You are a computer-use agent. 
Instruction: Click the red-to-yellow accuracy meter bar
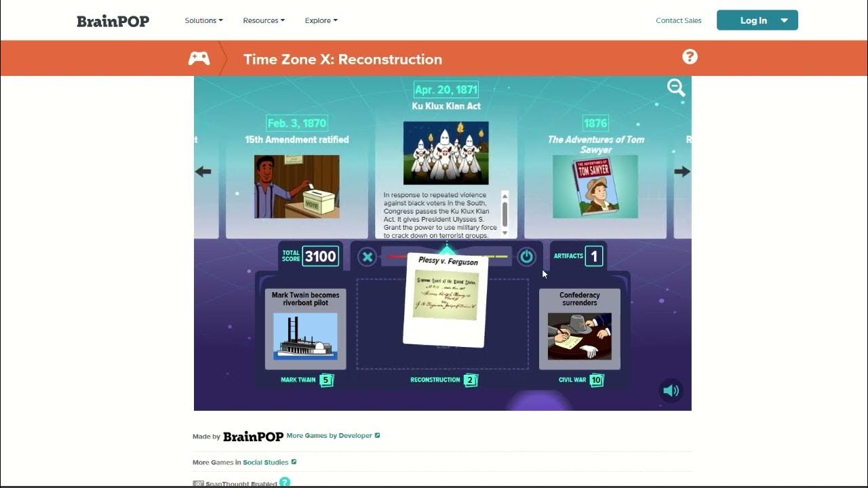(x=446, y=257)
